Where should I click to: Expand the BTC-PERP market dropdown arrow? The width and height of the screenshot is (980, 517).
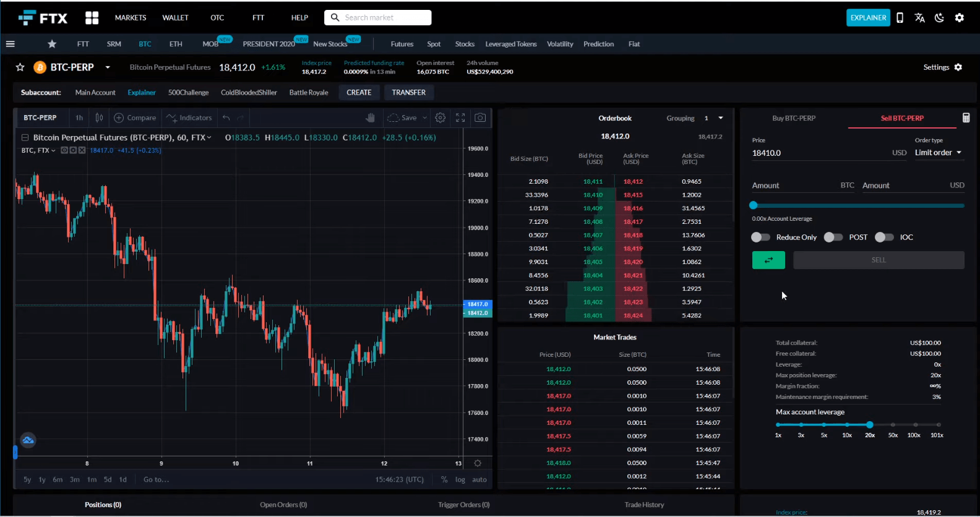(x=108, y=67)
